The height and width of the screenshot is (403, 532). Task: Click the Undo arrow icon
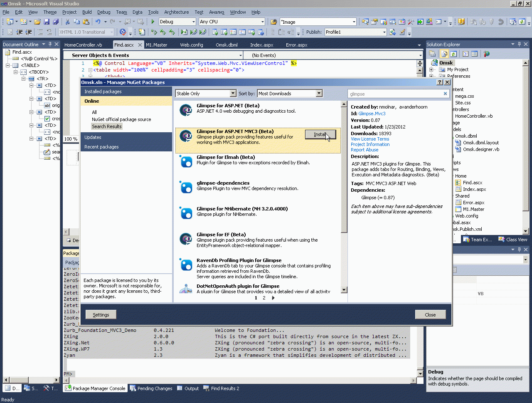[98, 22]
